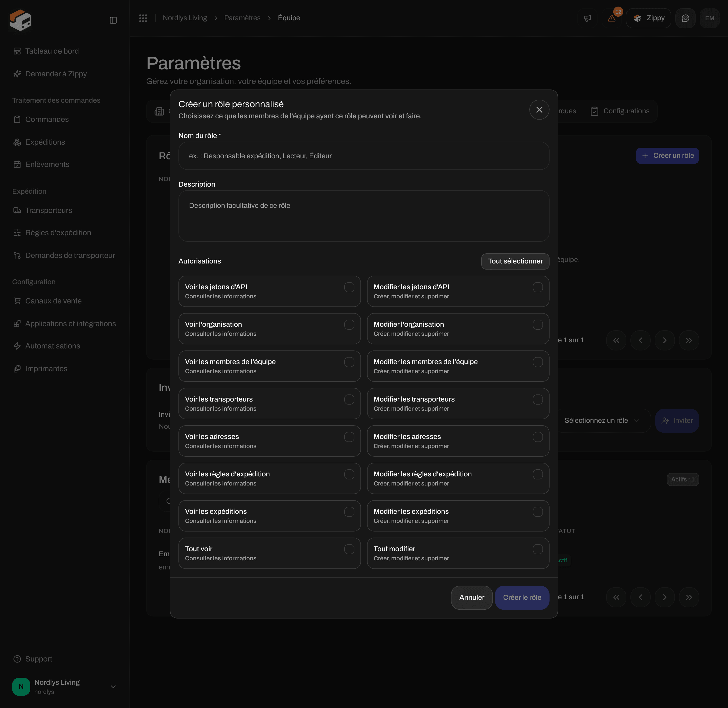This screenshot has height=708, width=728.
Task: Open the apps grid icon
Action: [143, 18]
